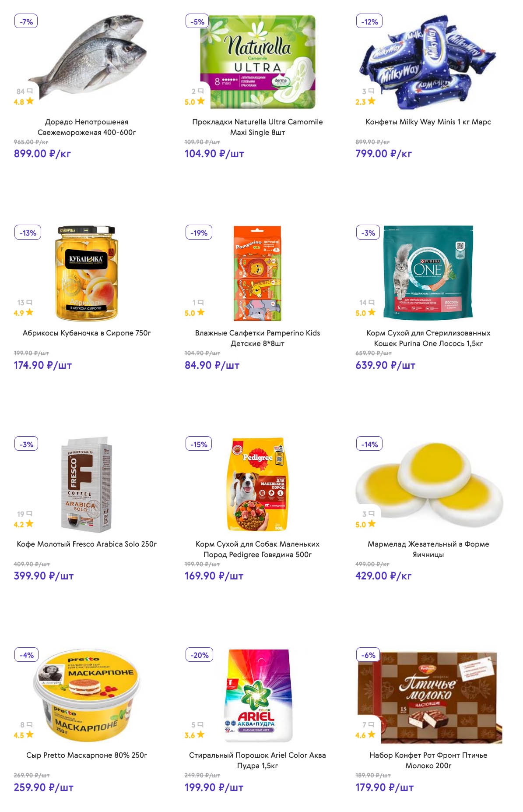Open link Кофе Молотый Fresco Arabica Solo
This screenshot has width=523, height=812.
pyautogui.click(x=87, y=544)
